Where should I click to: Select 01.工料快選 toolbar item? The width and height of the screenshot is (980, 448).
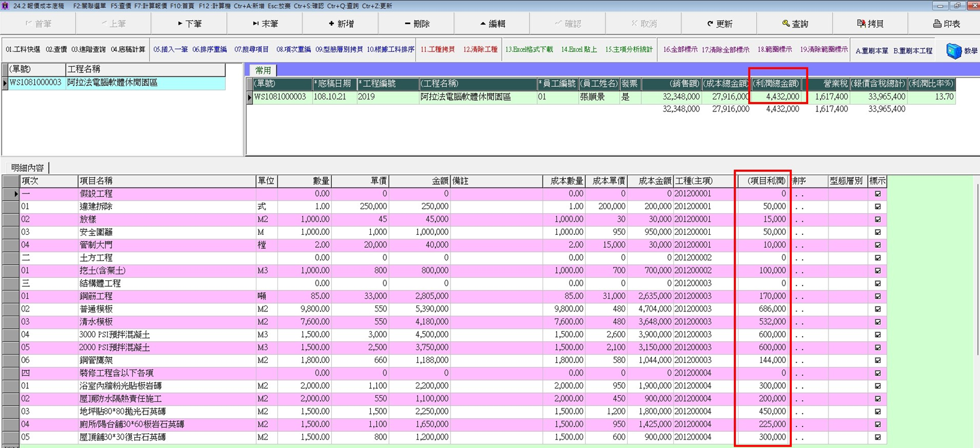coord(23,50)
